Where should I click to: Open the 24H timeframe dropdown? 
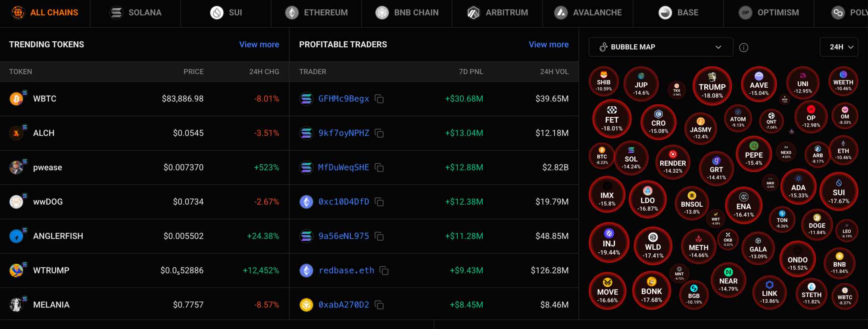839,47
